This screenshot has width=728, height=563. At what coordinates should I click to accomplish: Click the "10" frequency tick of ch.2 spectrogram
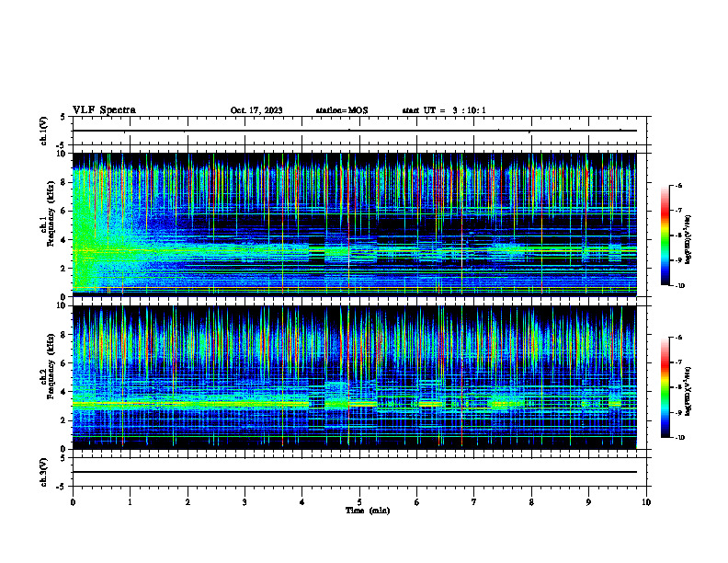62,305
